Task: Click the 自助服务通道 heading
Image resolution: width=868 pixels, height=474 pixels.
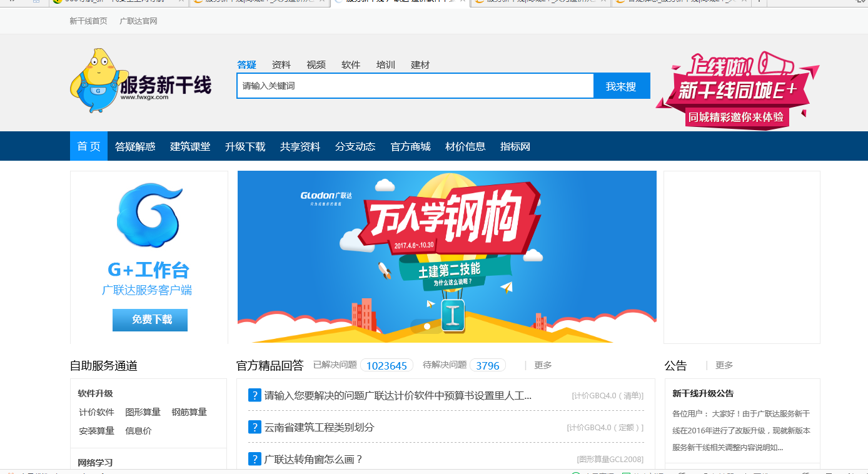Action: (x=104, y=366)
